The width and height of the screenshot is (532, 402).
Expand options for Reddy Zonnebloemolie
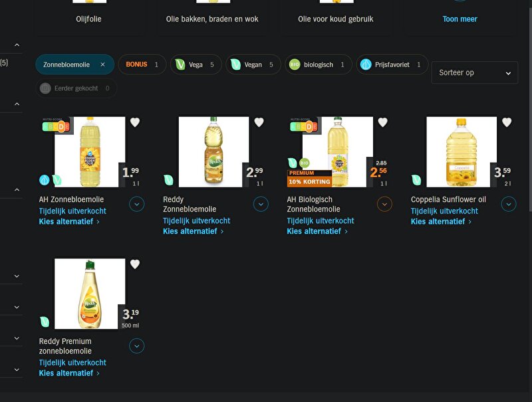click(x=261, y=204)
